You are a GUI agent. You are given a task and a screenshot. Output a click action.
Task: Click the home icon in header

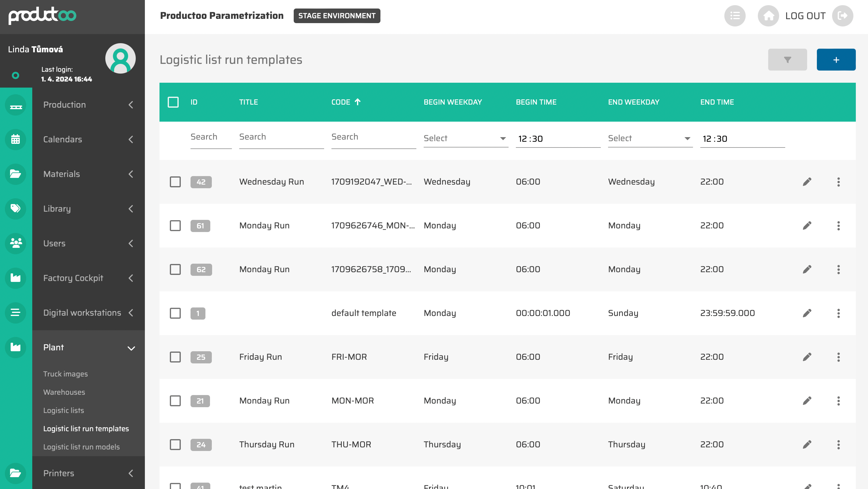coord(768,16)
